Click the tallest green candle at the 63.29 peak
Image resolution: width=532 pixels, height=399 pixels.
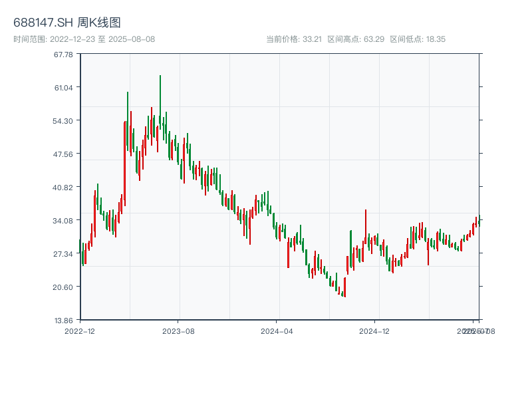pos(160,102)
